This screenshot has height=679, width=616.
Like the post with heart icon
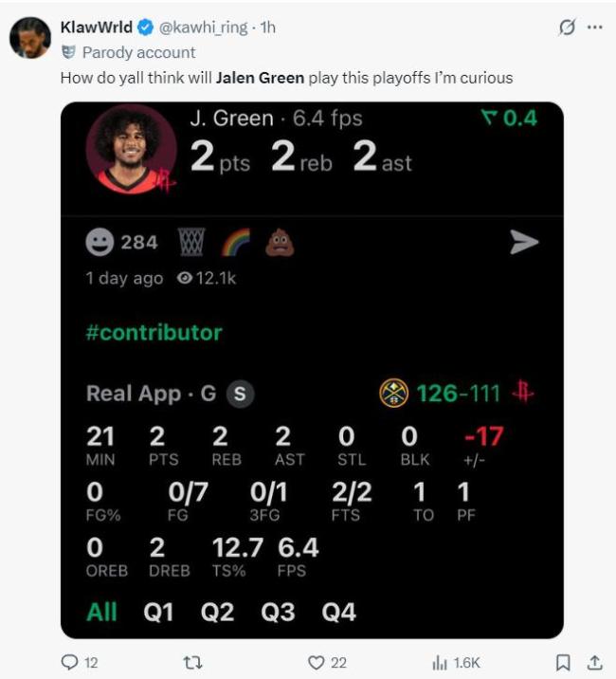click(316, 663)
